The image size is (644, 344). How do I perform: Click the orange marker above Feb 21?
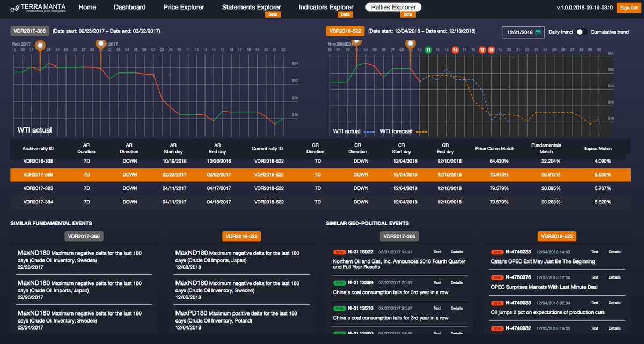pos(40,46)
